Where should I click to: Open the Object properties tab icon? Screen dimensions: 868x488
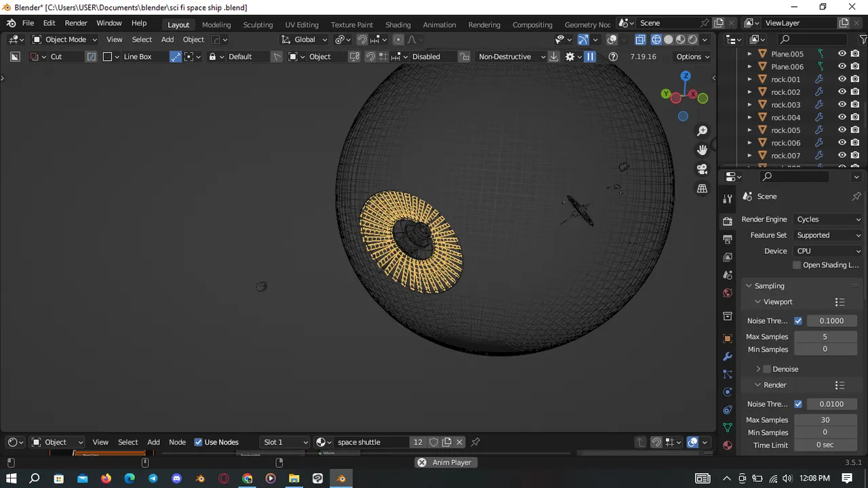728,338
